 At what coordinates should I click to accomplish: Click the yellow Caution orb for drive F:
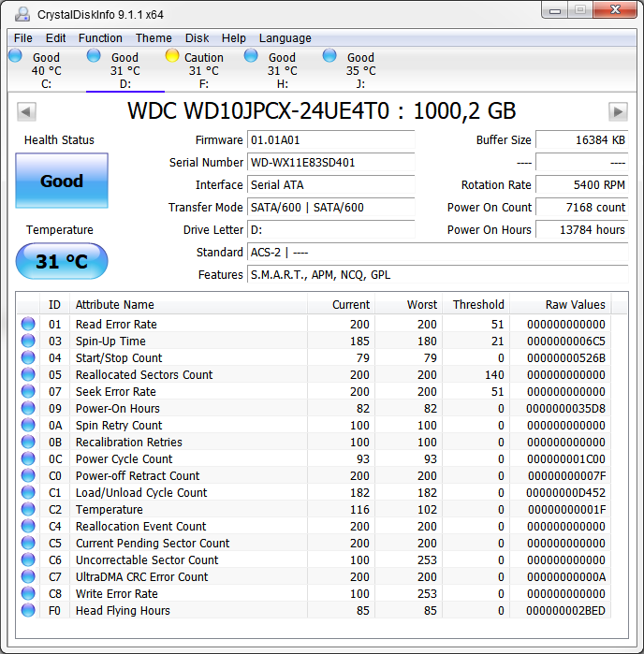pos(172,55)
